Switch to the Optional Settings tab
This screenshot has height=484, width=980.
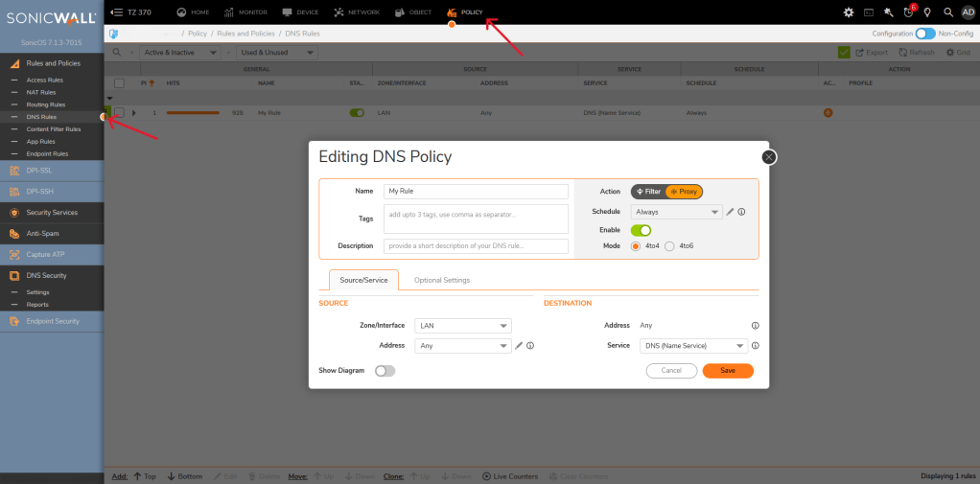[x=442, y=280]
